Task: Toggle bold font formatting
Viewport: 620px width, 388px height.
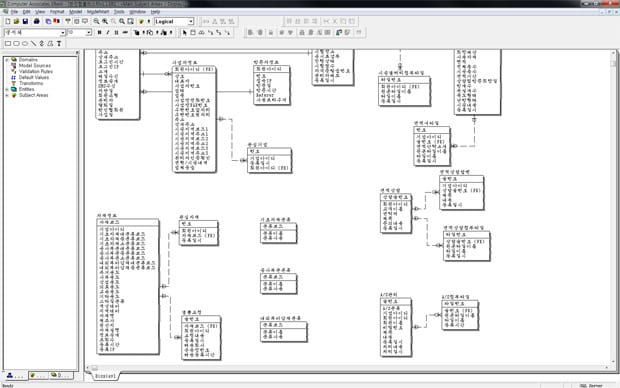Action: pos(99,32)
